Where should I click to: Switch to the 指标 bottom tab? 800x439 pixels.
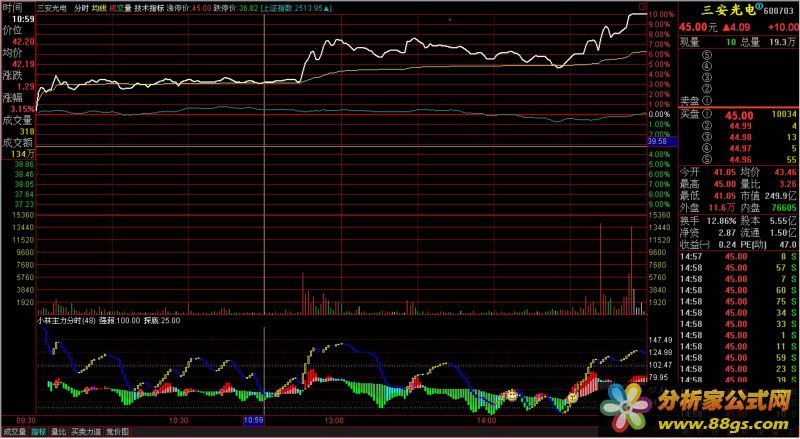tap(39, 432)
